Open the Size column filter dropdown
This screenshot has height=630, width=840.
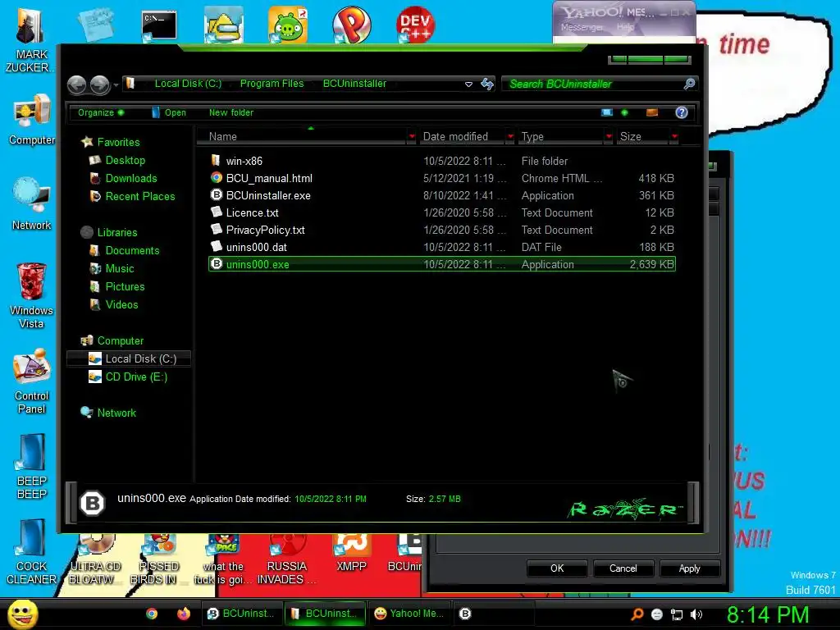pyautogui.click(x=674, y=137)
